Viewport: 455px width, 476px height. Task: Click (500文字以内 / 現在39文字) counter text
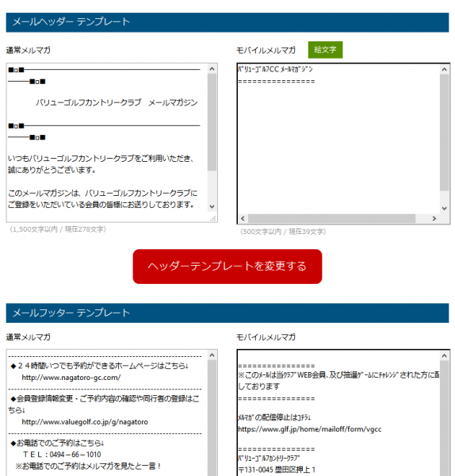point(283,232)
